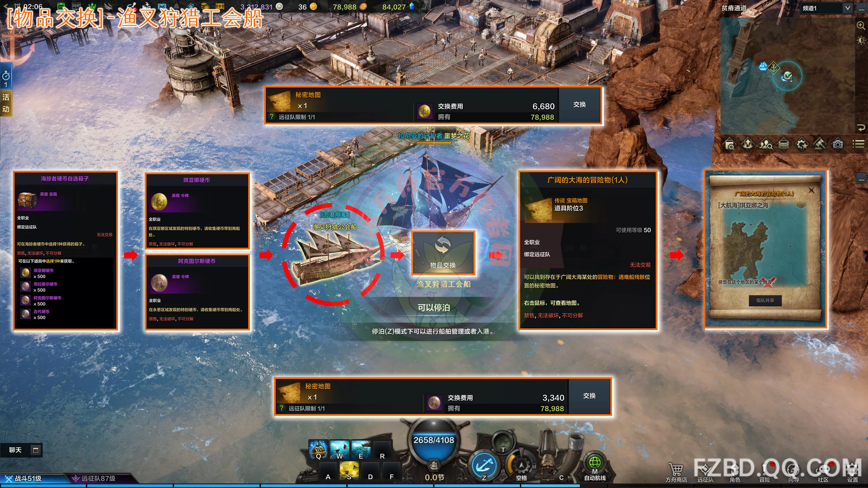Screen dimensions: 868x488
Task: Collapse the quest panel minus button
Action: pyautogui.click(x=861, y=179)
